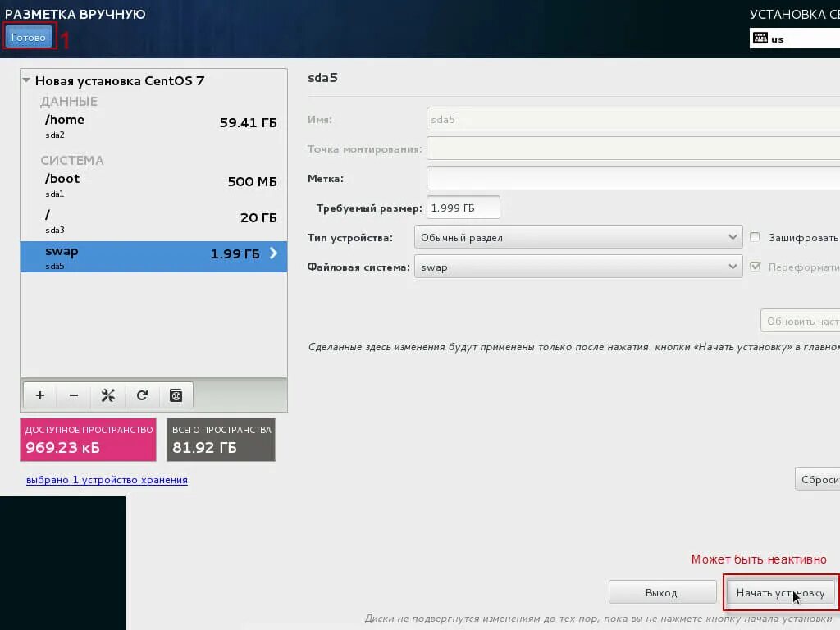Click the СИСТЕМА section heading
Viewport: 840px width, 630px height.
[72, 160]
